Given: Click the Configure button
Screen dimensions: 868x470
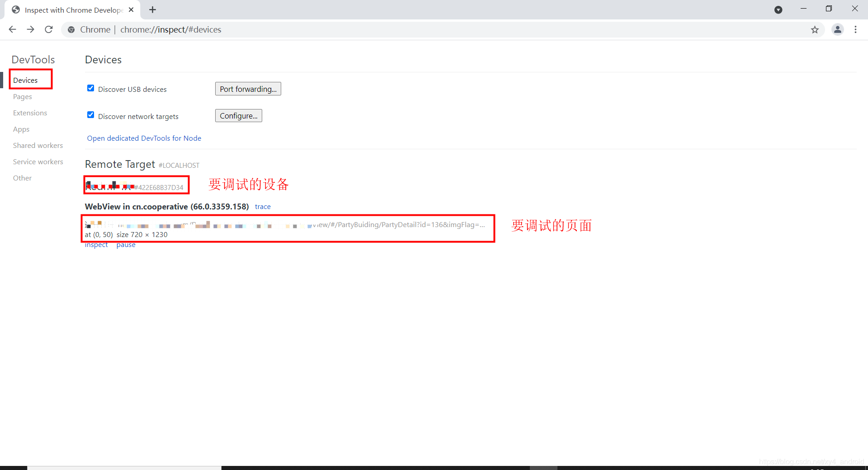Looking at the screenshot, I should 238,115.
